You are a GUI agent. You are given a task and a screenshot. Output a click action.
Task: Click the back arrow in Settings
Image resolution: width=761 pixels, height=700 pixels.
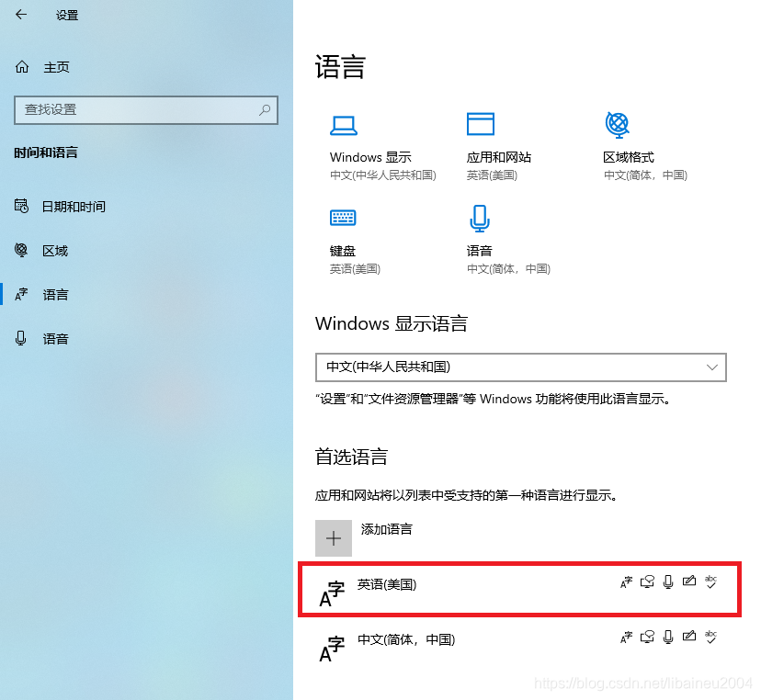[x=21, y=15]
